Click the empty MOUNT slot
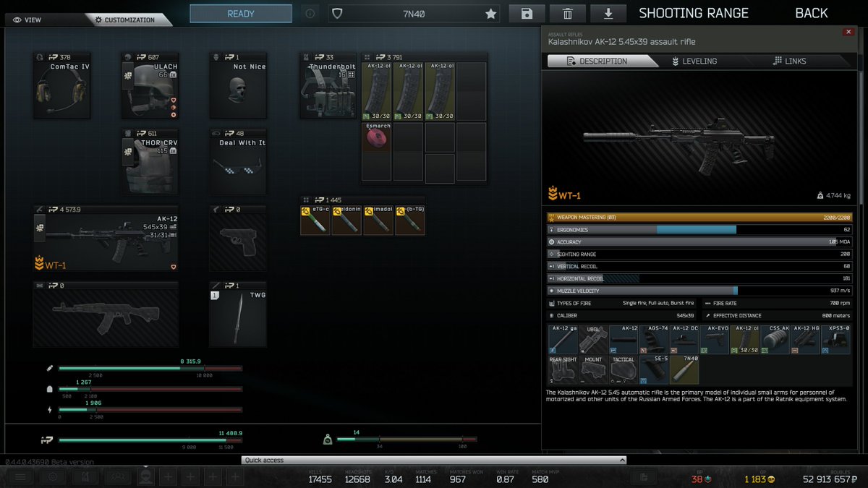The width and height of the screenshot is (868, 488). (593, 369)
